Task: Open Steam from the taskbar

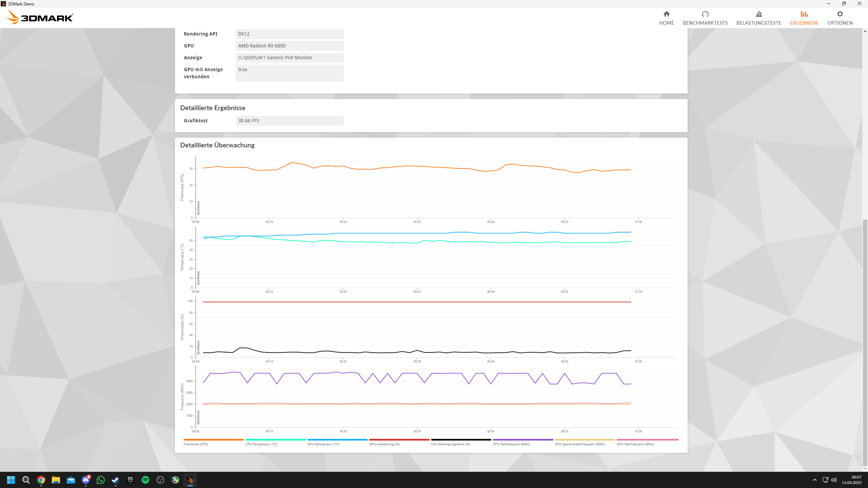Action: [116, 480]
